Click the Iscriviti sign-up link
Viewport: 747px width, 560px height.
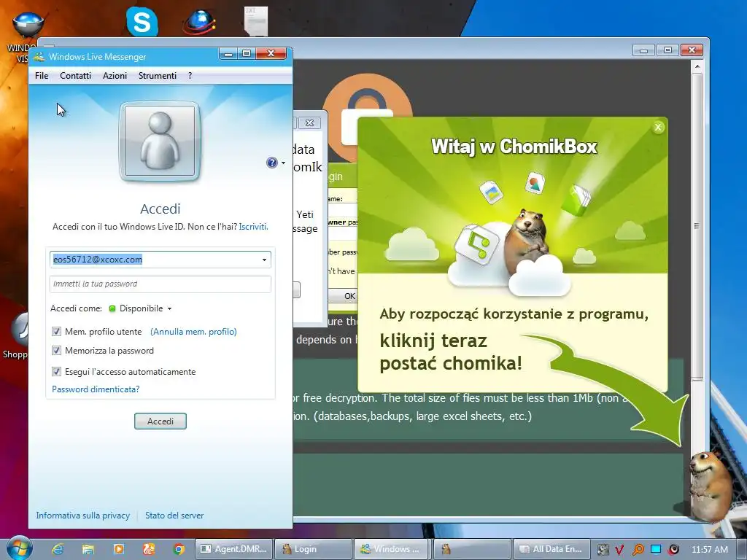pos(253,227)
